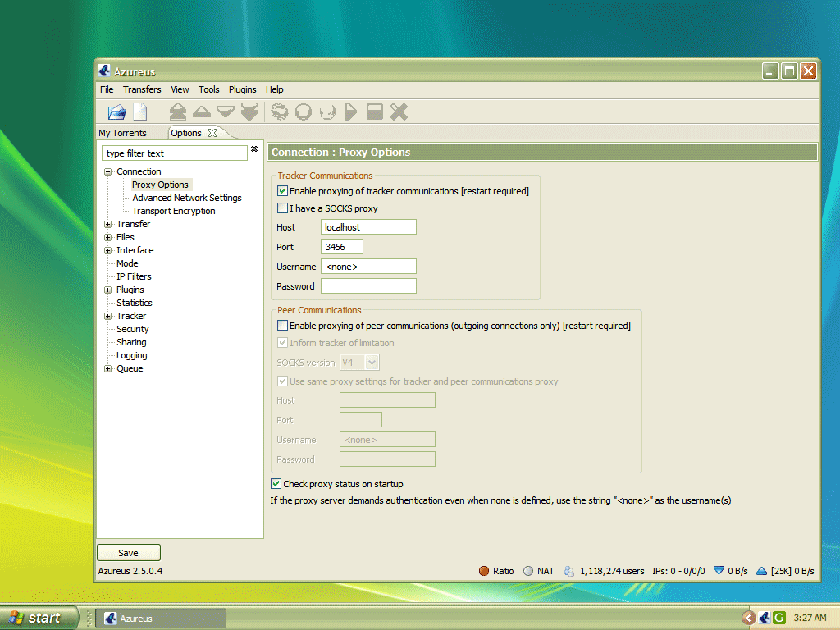Image resolution: width=840 pixels, height=630 pixels.
Task: Select Advanced Network Settings in tree
Action: (x=187, y=198)
